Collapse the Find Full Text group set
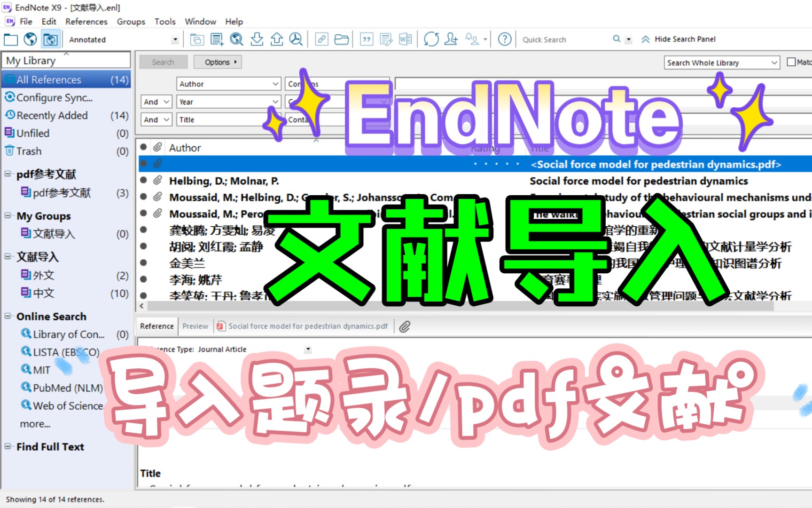 click(8, 446)
